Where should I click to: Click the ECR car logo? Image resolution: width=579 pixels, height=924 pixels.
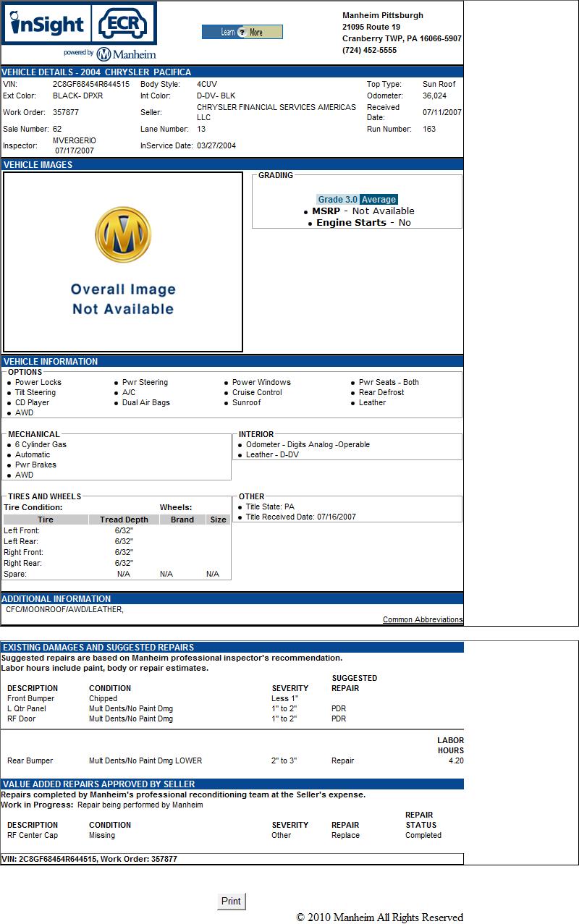[x=122, y=23]
